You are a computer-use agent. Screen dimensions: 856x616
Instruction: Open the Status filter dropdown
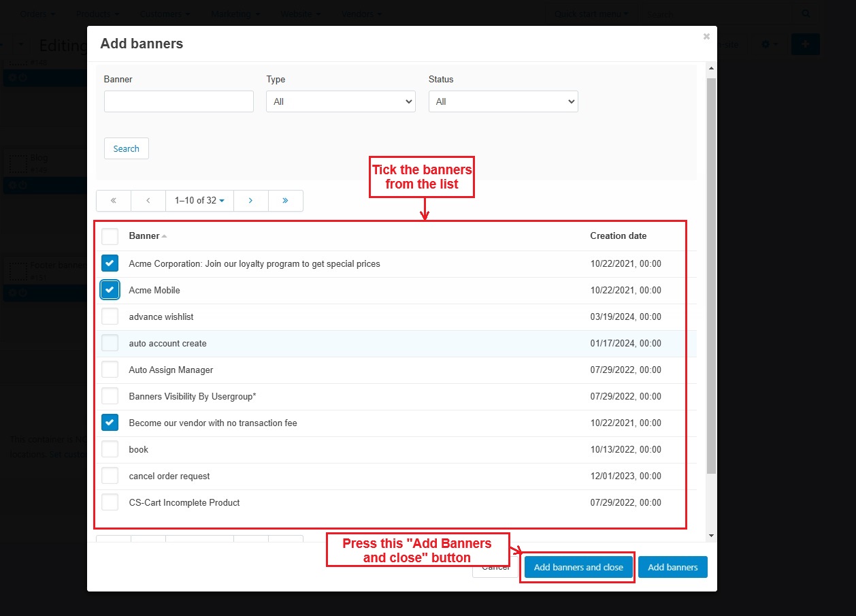(503, 101)
